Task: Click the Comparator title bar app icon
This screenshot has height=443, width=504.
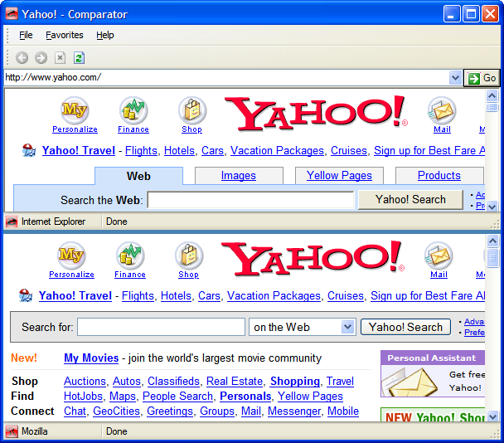Action: pos(12,14)
